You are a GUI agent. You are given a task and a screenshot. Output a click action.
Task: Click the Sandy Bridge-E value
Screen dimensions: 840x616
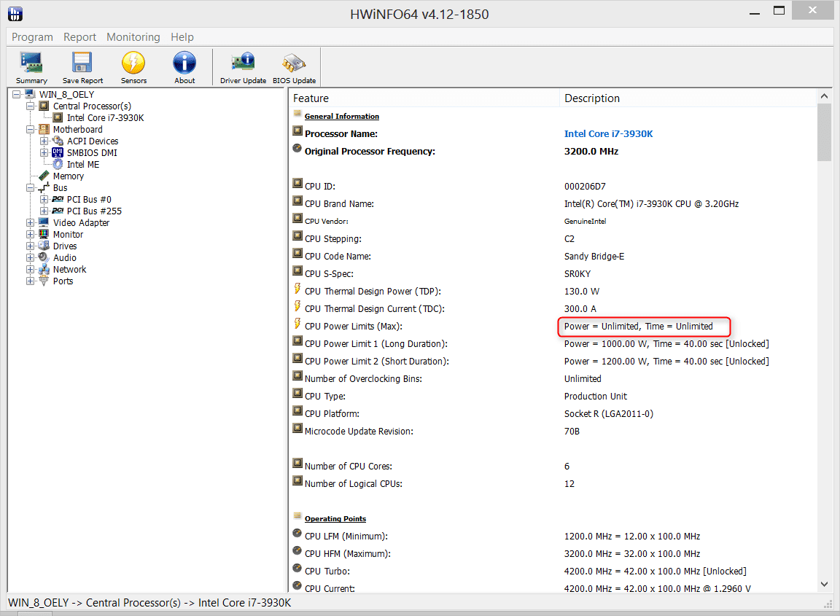(x=594, y=256)
